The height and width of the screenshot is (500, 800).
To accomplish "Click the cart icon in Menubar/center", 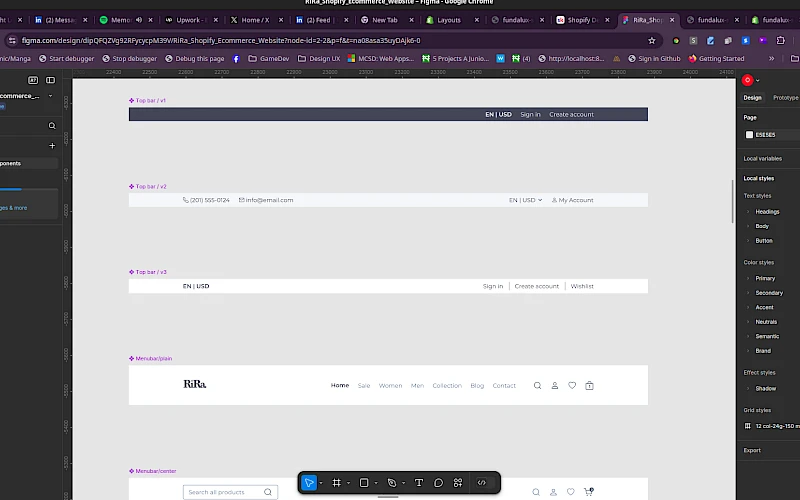I will (588, 492).
